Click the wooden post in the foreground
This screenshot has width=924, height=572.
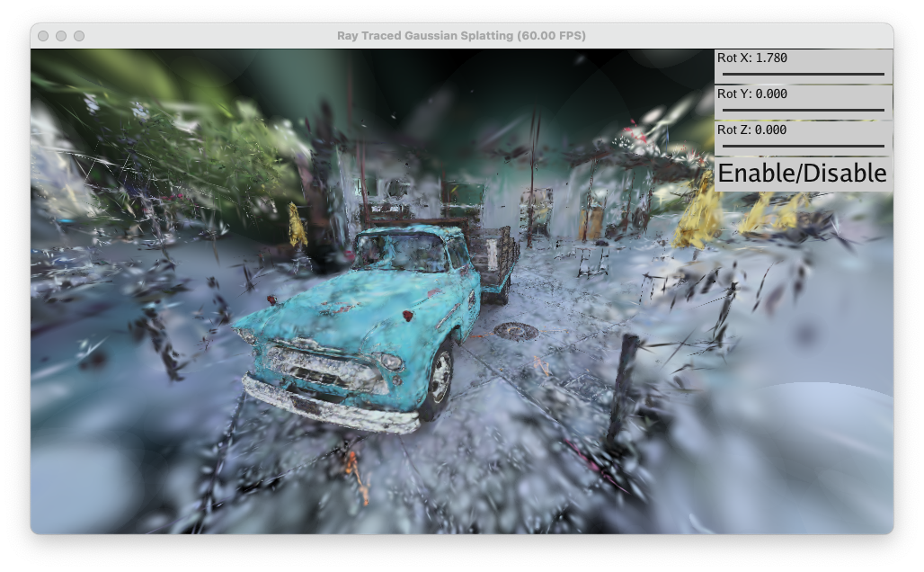[623, 387]
